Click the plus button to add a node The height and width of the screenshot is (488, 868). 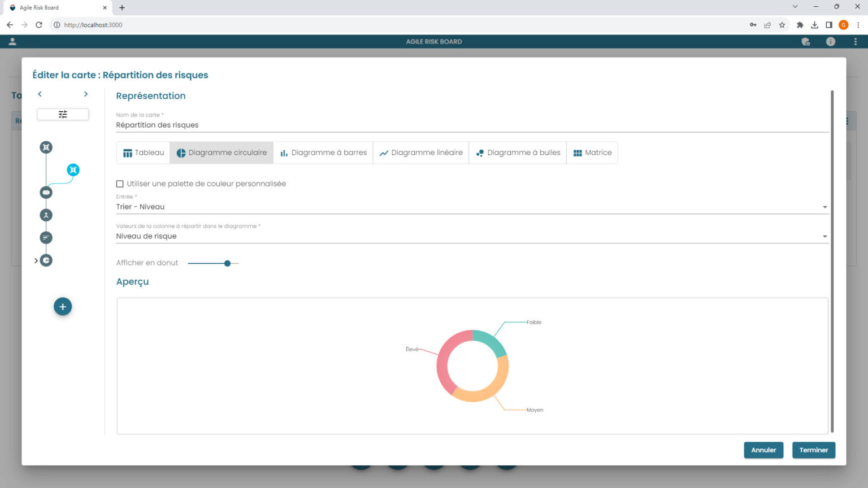tap(62, 306)
